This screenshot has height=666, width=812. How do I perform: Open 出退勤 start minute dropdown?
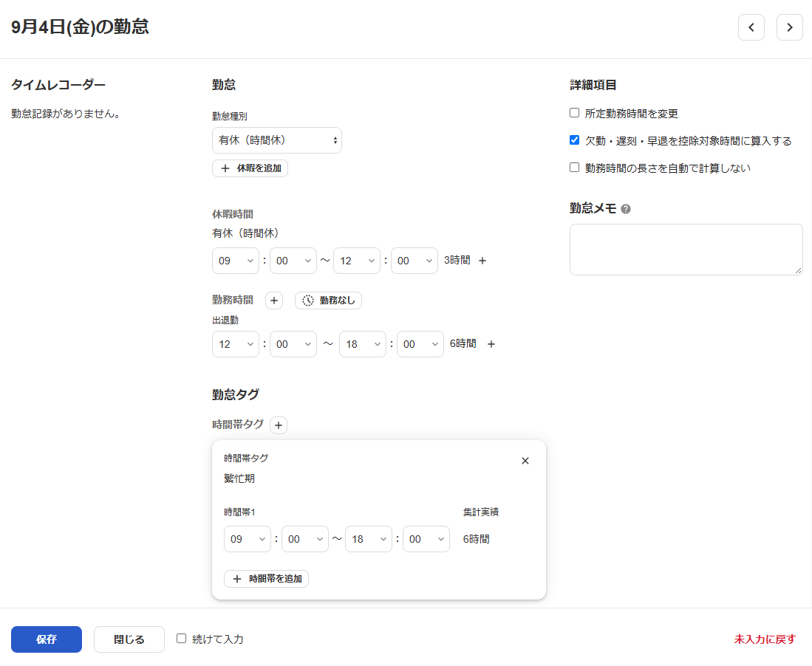point(293,344)
